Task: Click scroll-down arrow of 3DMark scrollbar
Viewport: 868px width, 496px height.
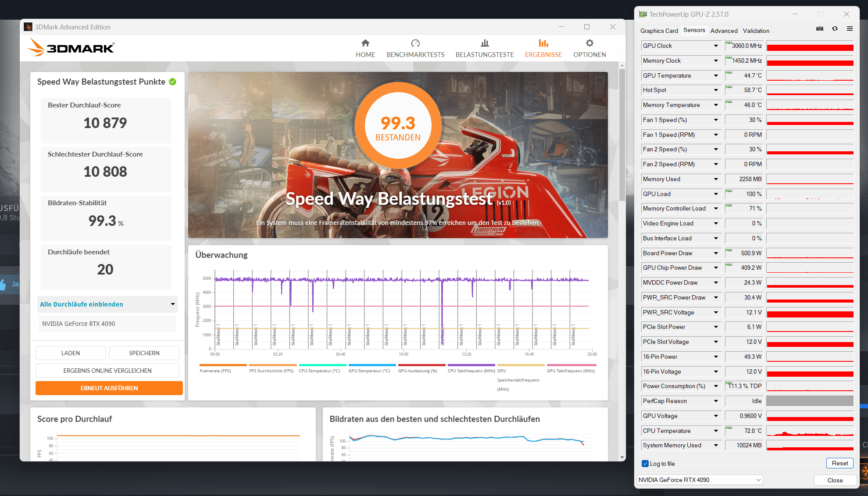Action: (622, 457)
